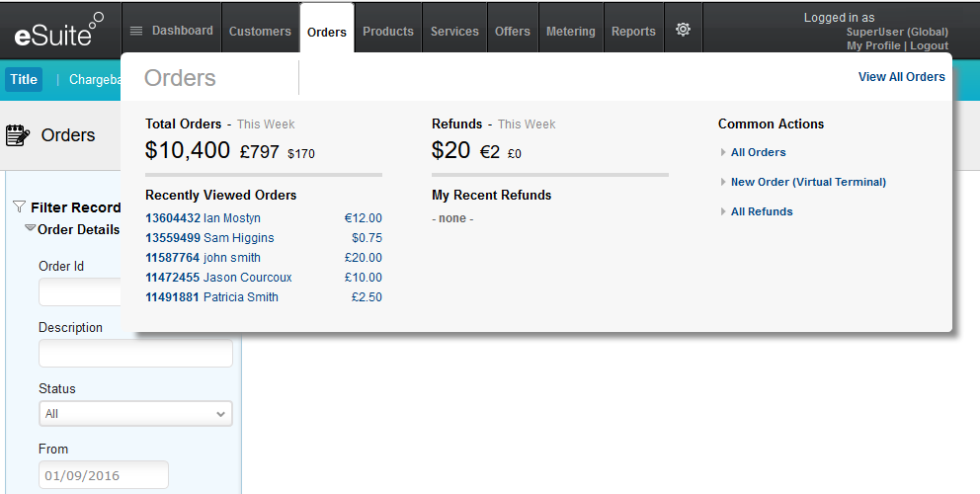Click View All Orders link

coord(901,77)
